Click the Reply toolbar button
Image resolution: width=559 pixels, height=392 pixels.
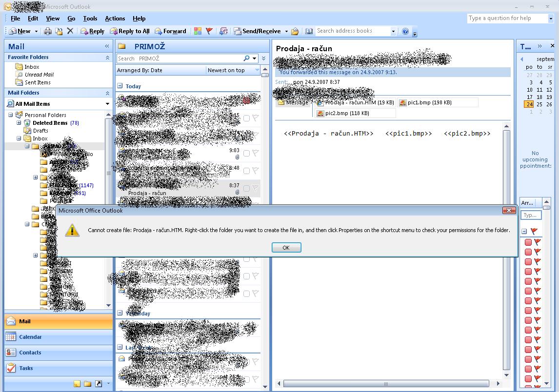[x=92, y=31]
